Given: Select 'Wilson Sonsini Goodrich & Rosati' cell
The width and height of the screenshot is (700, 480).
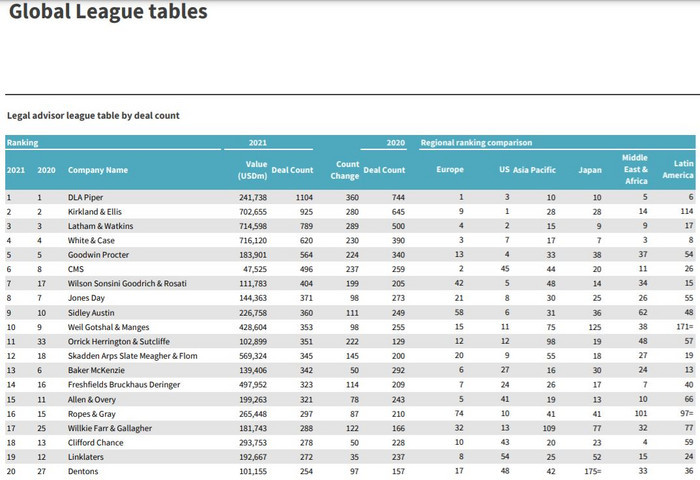Looking at the screenshot, I should point(127,284).
